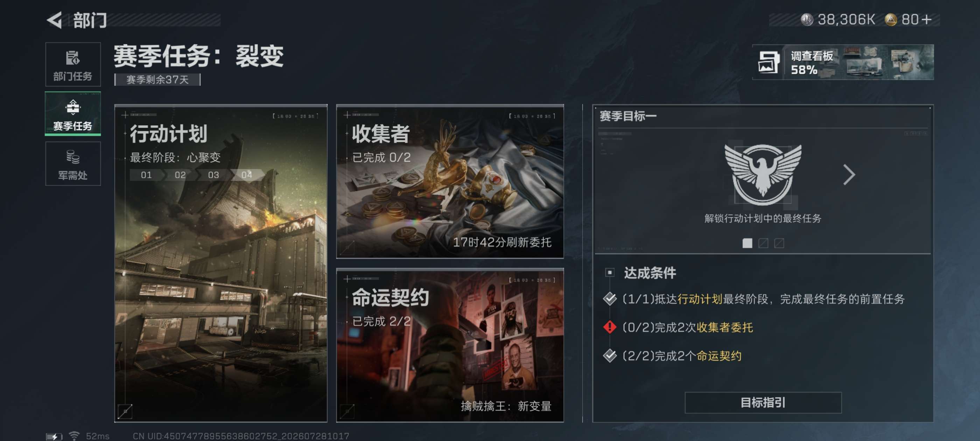980x441 pixels.
Task: Tap the silver currency coin icon
Action: (806, 19)
